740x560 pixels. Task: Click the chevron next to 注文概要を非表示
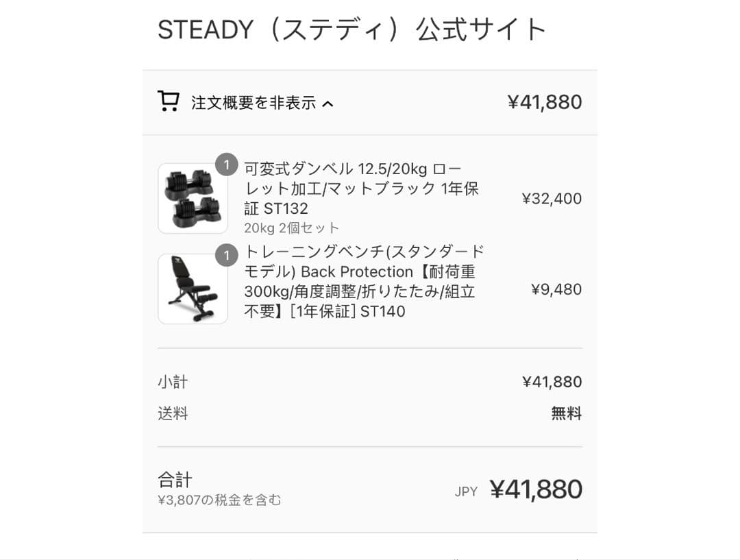tap(329, 103)
